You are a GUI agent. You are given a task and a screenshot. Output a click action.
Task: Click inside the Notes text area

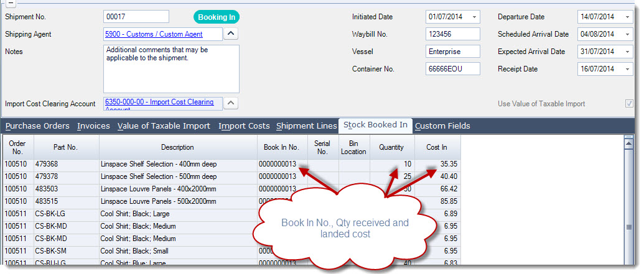[171, 69]
